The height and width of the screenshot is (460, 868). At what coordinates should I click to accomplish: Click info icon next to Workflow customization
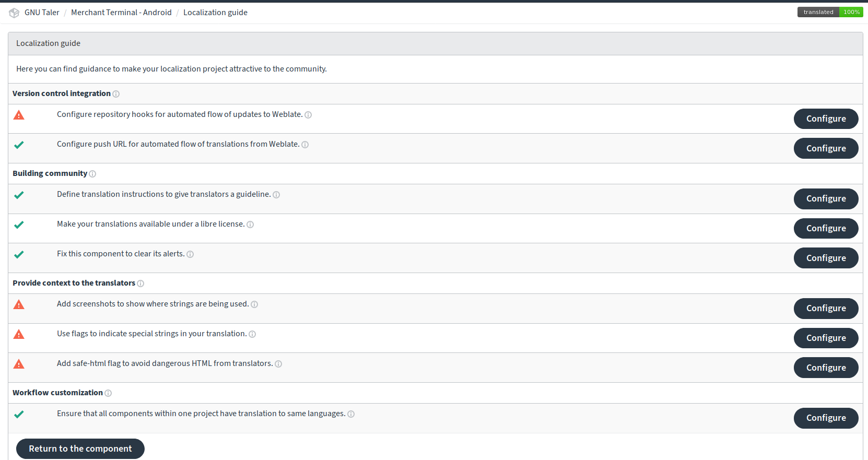point(108,393)
